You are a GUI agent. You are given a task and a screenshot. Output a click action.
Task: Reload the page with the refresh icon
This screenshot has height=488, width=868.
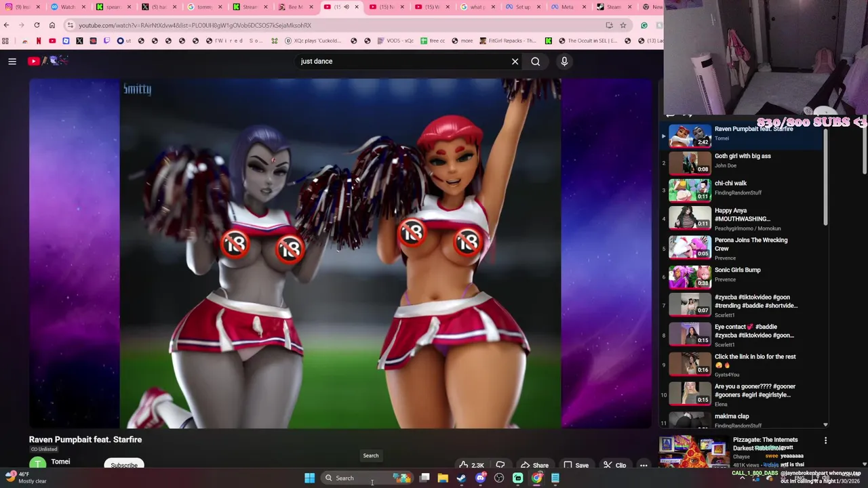click(x=37, y=25)
